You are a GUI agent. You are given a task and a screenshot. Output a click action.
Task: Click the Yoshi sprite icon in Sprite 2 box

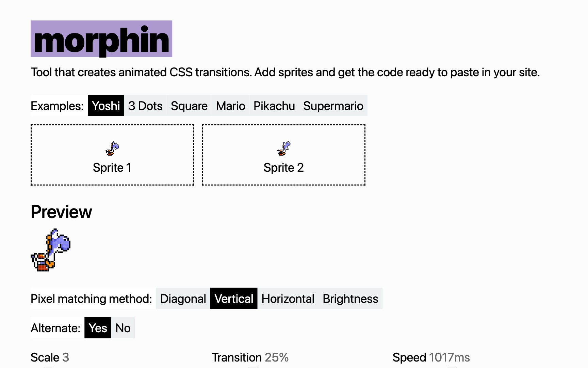284,149
